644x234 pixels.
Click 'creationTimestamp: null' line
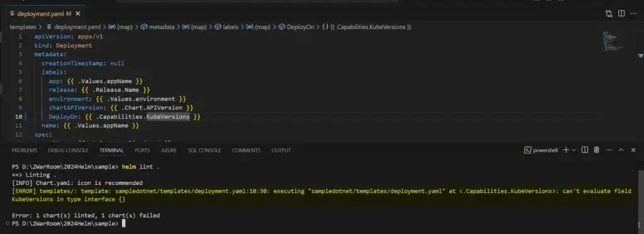(x=82, y=64)
